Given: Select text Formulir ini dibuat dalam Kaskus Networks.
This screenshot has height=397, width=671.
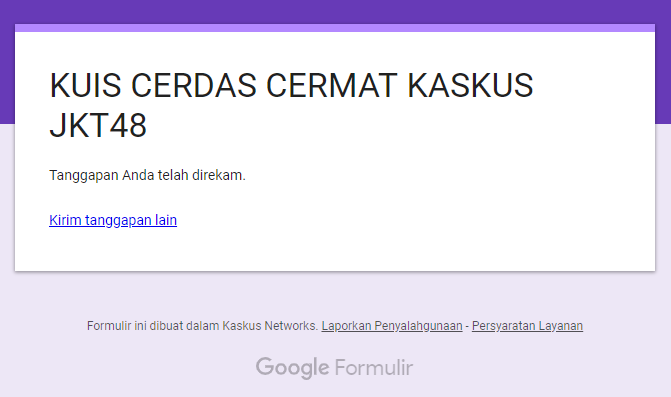Looking at the screenshot, I should pyautogui.click(x=202, y=326).
